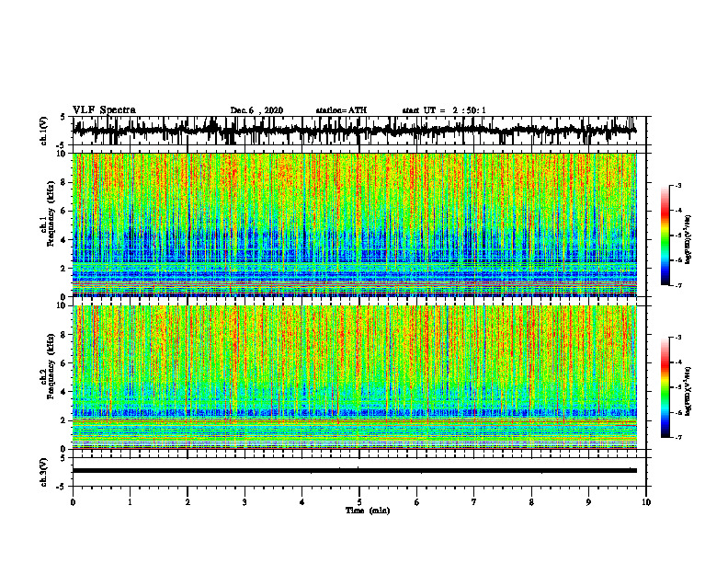
Task: Click time axis tick label "6"
Action: pos(417,502)
